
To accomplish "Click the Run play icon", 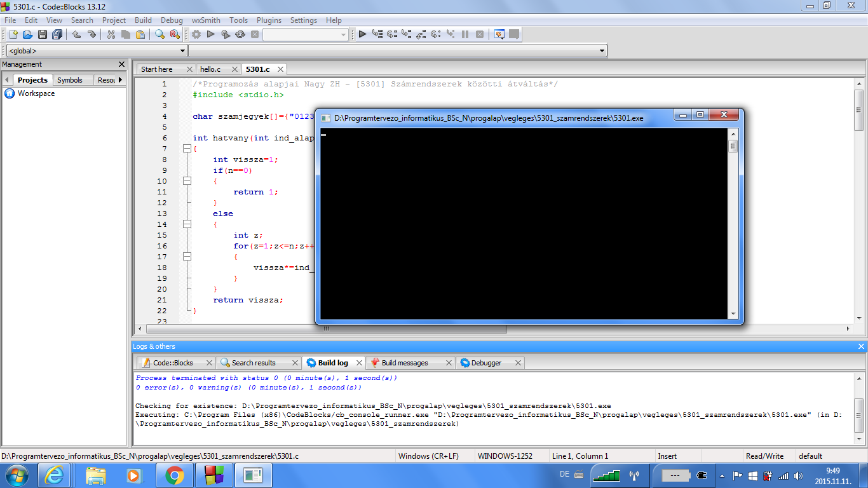I will [211, 34].
